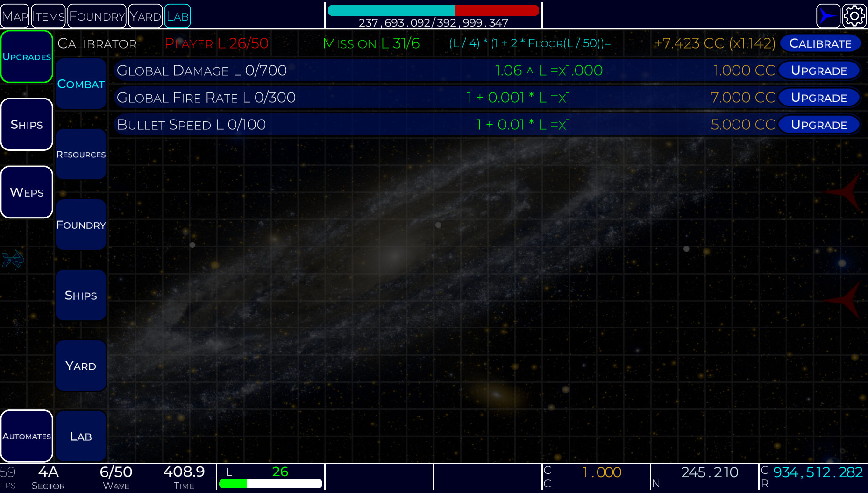The image size is (868, 493).
Task: Open the settings gear menu
Action: point(854,15)
